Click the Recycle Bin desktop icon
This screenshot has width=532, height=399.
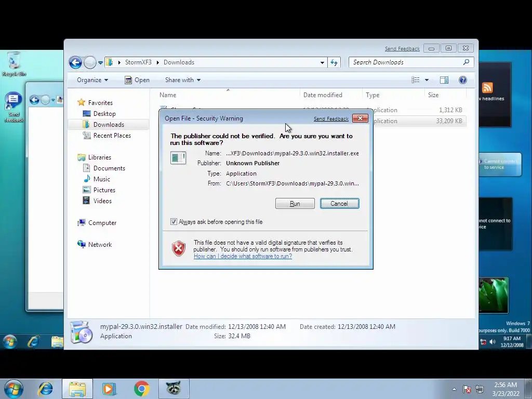coord(14,64)
